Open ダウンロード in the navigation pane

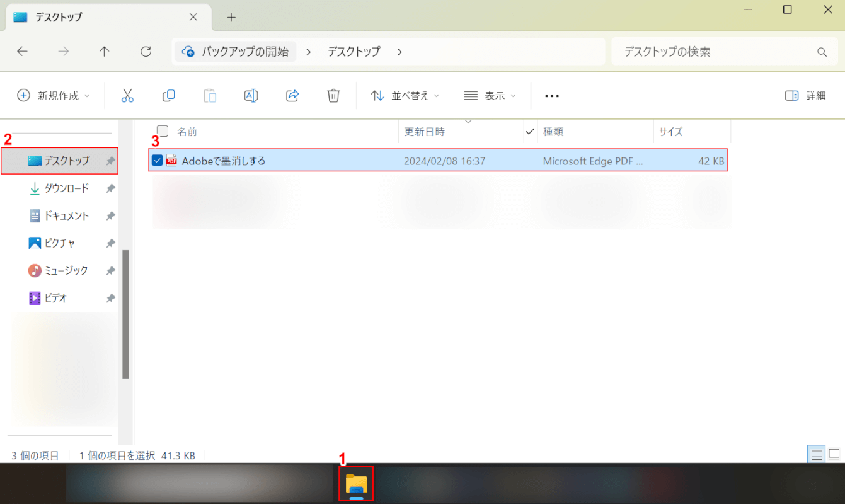pos(59,188)
